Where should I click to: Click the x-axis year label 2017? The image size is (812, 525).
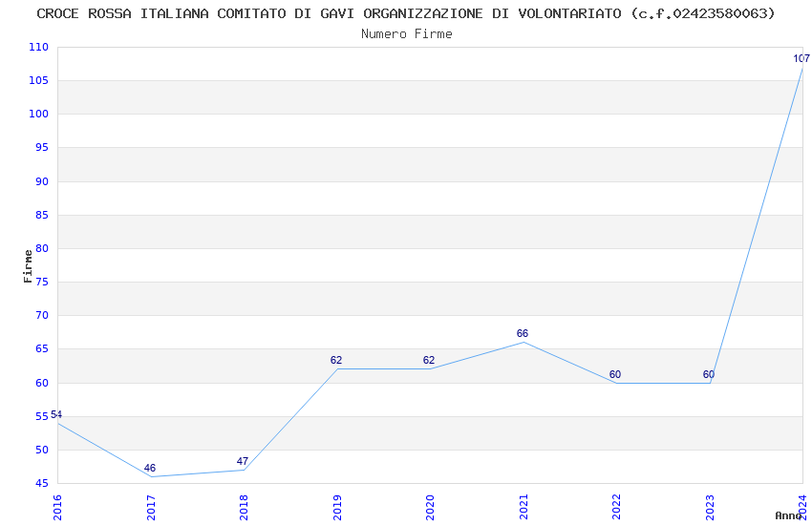tap(151, 508)
